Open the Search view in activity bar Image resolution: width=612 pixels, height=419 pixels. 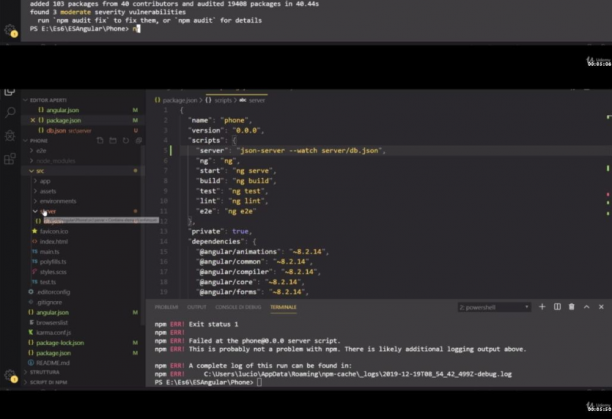[10, 112]
